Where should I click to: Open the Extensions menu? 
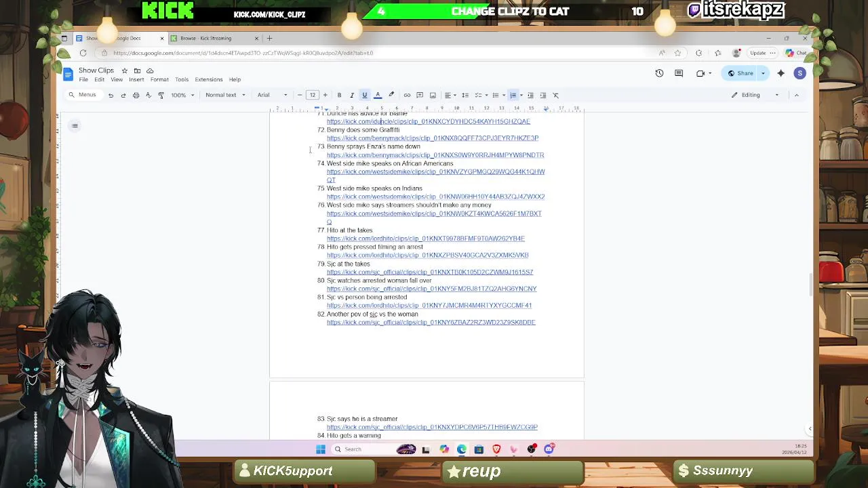209,80
